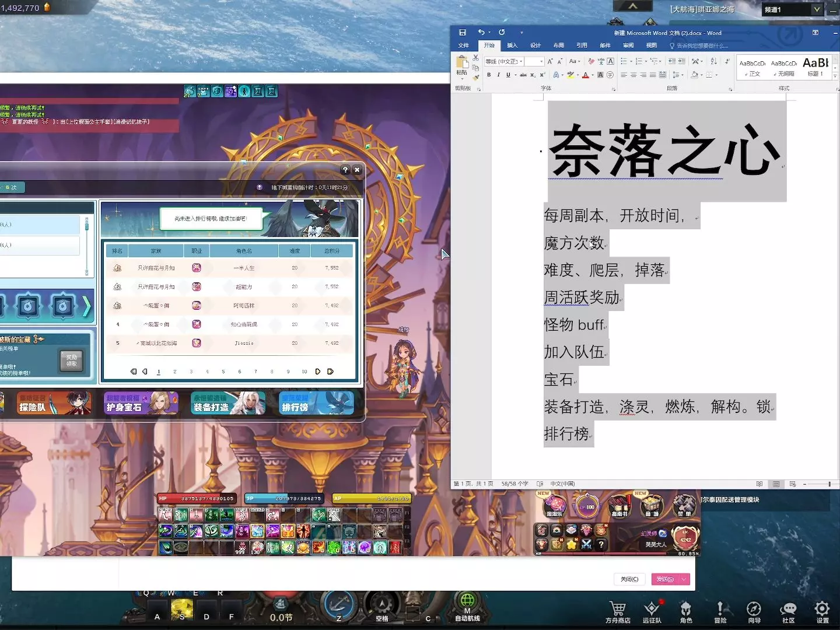Go to ranking page 2
Screen dimensions: 840x630
[174, 372]
